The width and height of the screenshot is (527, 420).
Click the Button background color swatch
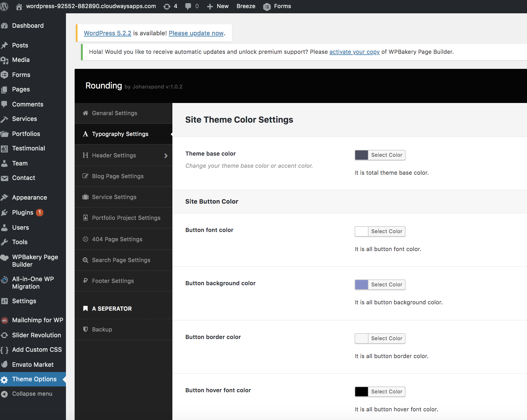click(x=362, y=285)
